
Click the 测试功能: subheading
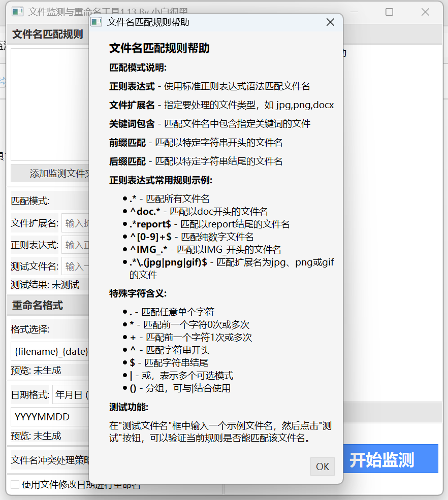coord(129,407)
